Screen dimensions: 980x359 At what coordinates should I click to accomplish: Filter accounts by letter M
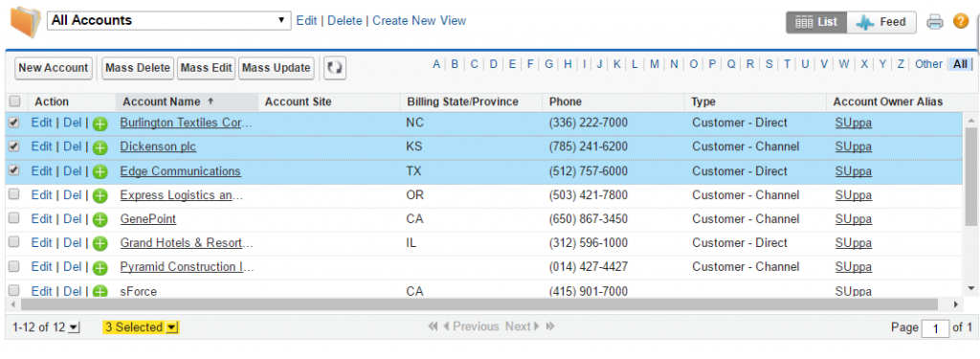(x=654, y=64)
